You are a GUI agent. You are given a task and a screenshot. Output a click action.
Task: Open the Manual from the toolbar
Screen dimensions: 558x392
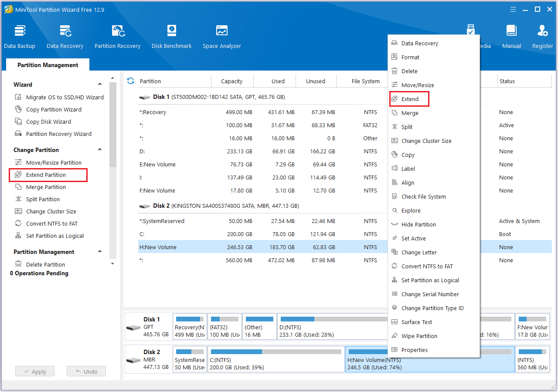[x=512, y=37]
